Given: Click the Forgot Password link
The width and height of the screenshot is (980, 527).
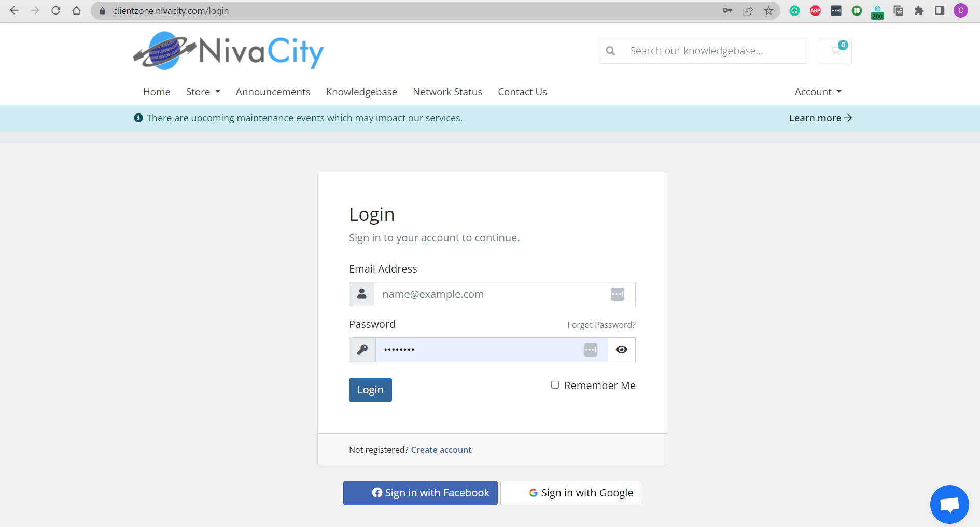Looking at the screenshot, I should [x=601, y=325].
